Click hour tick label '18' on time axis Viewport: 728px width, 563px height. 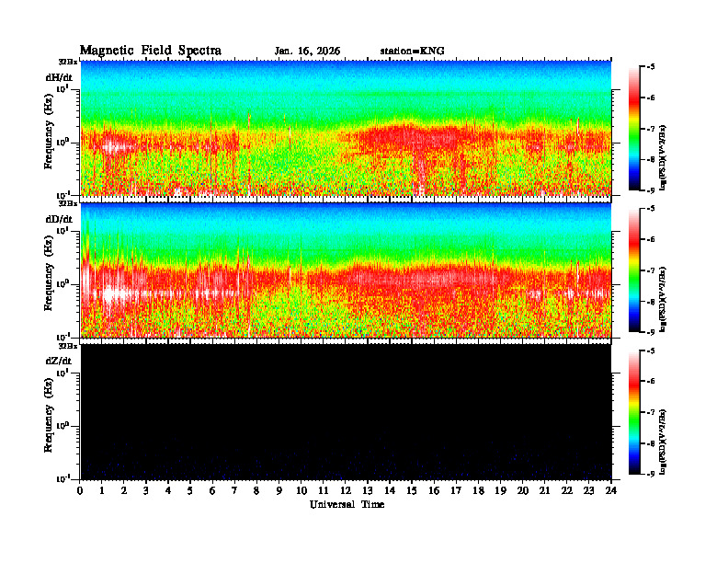pos(478,491)
